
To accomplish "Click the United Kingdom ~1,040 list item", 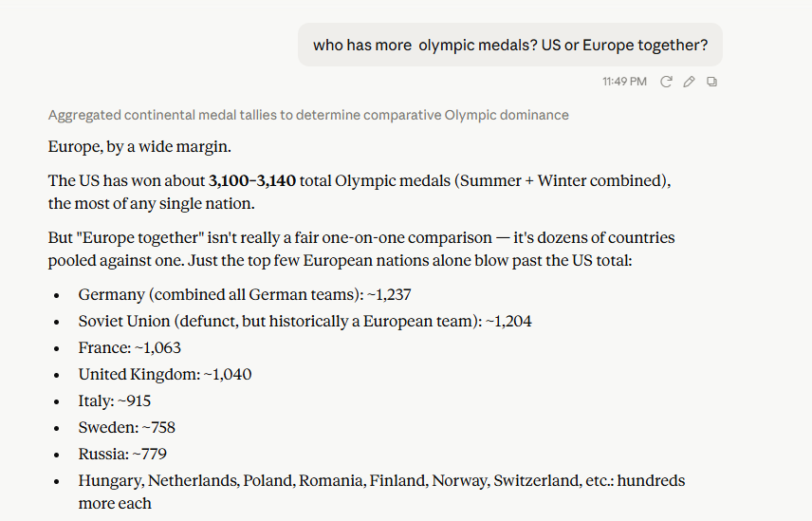I will (x=165, y=375).
